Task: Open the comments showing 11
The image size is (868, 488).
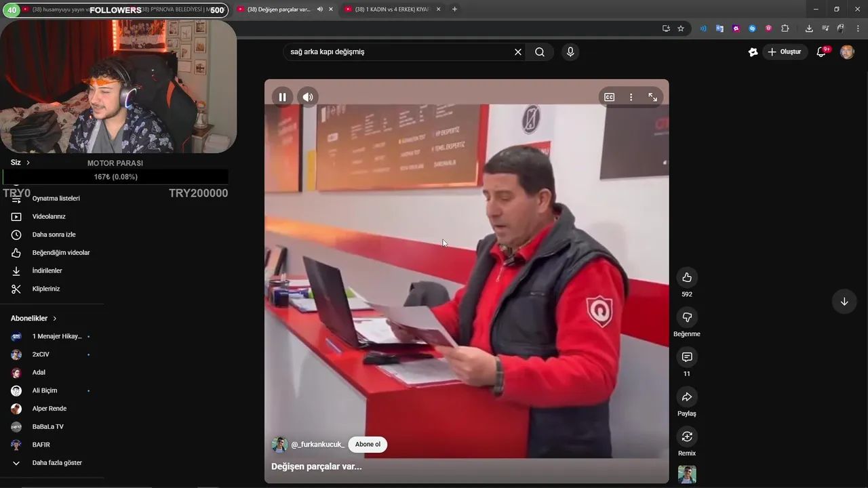Action: click(687, 357)
